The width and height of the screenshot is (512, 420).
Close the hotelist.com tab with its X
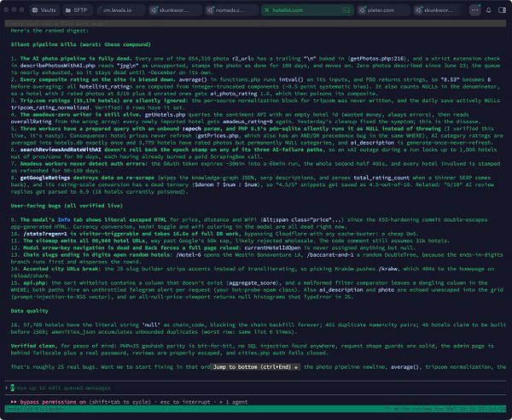click(x=267, y=10)
